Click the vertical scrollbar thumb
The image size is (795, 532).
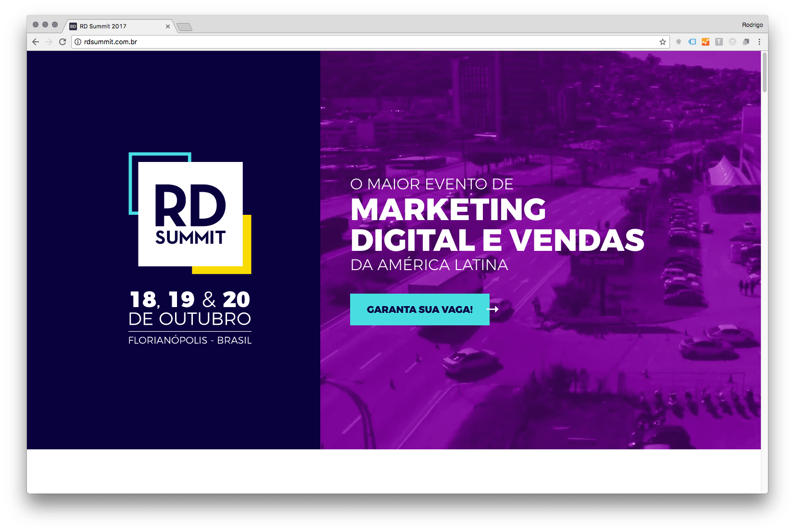[x=765, y=72]
